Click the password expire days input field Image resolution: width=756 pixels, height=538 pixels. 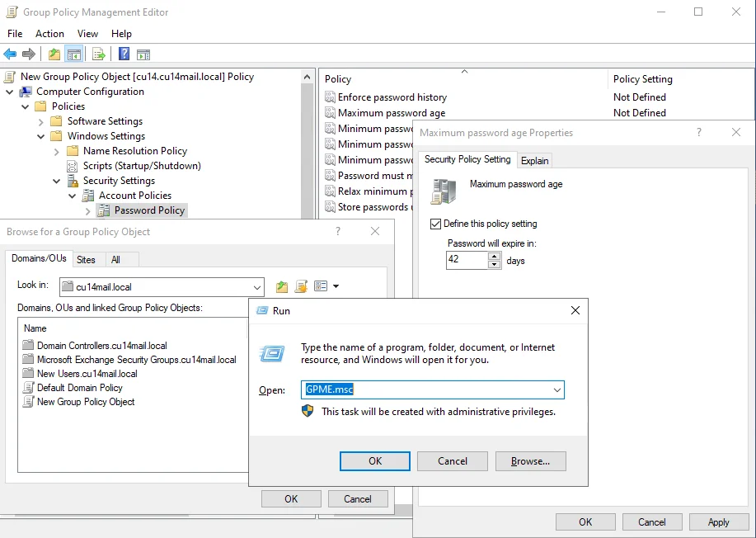tap(467, 260)
